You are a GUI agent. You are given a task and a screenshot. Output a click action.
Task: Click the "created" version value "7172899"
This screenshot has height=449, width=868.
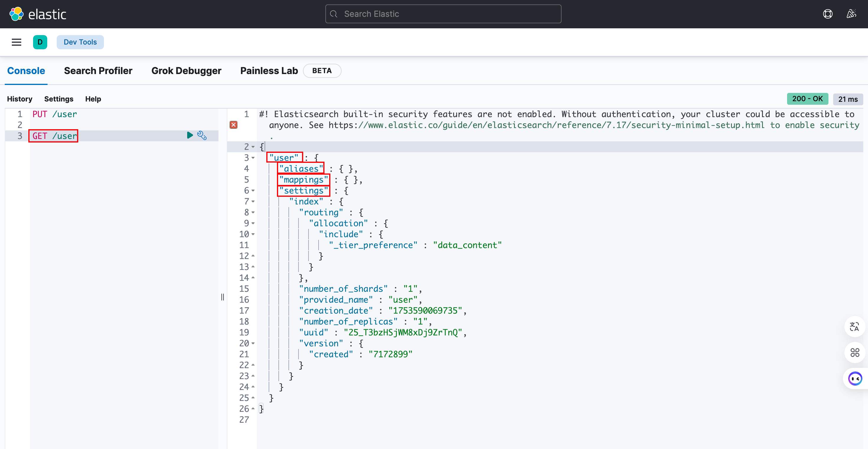[391, 354]
